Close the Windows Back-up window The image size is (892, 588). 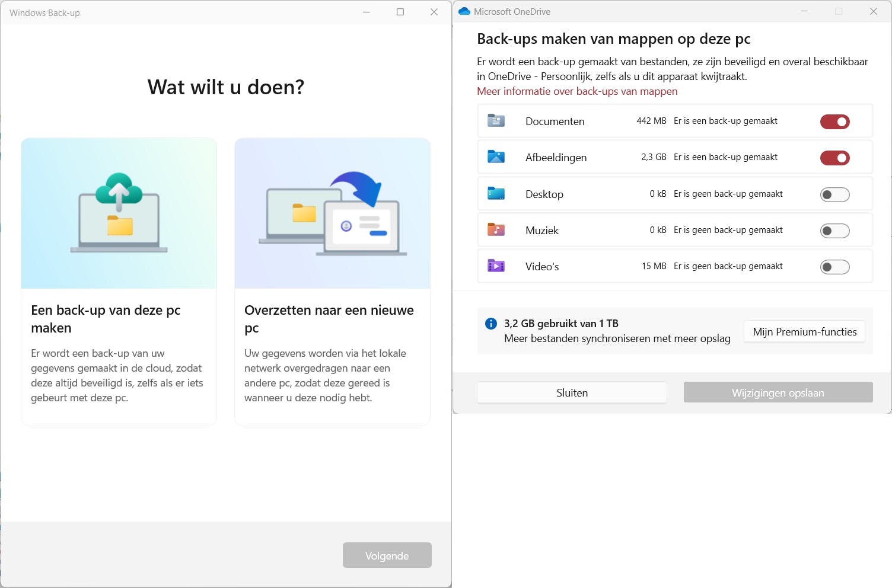tap(434, 12)
